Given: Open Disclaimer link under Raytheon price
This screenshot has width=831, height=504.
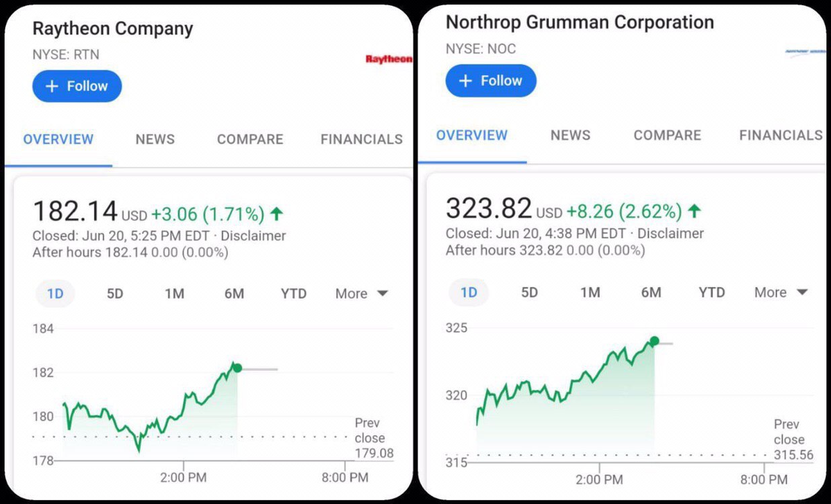Looking at the screenshot, I should point(253,236).
